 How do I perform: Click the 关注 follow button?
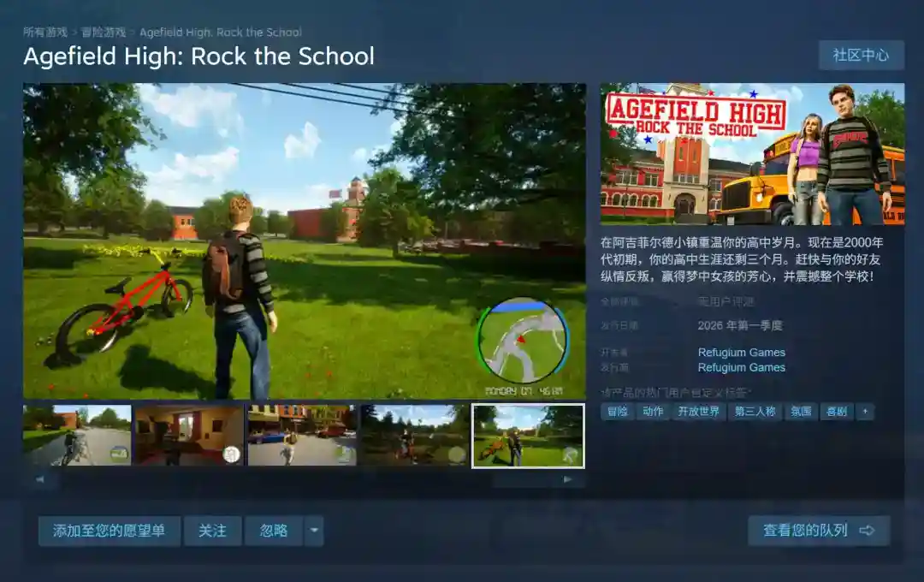tap(213, 531)
